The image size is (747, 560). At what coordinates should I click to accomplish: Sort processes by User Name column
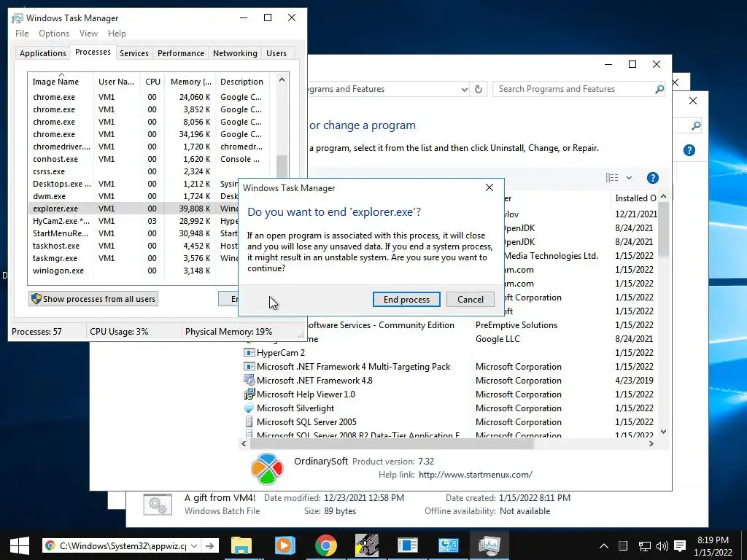click(116, 82)
